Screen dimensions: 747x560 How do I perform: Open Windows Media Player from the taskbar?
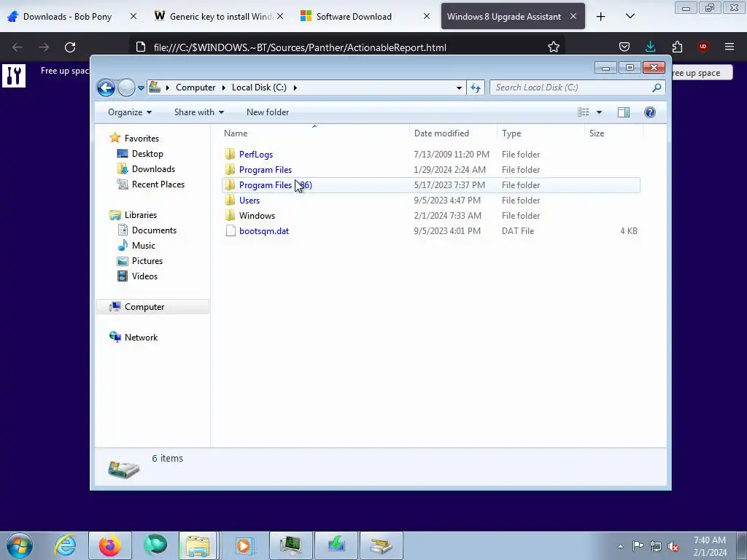244,545
